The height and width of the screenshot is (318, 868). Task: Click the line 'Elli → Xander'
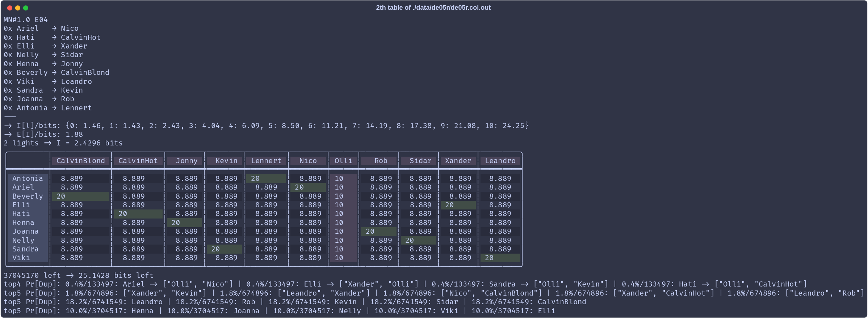46,46
